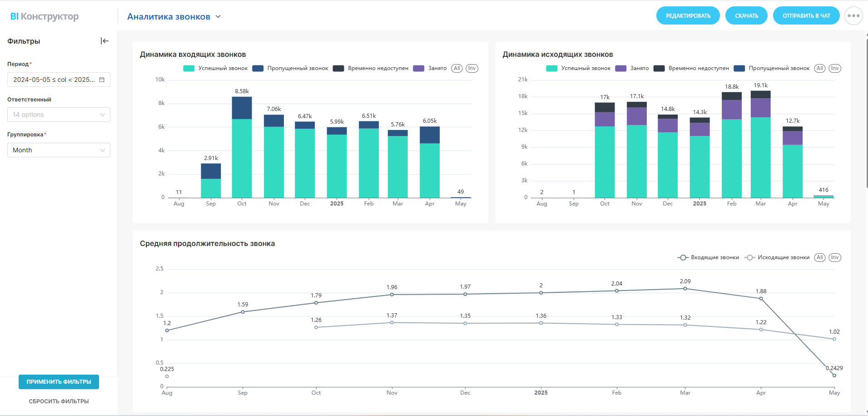Click the Oct 8.58k bar in incoming chart
Viewport: 868px width, 416px height.
(x=242, y=147)
